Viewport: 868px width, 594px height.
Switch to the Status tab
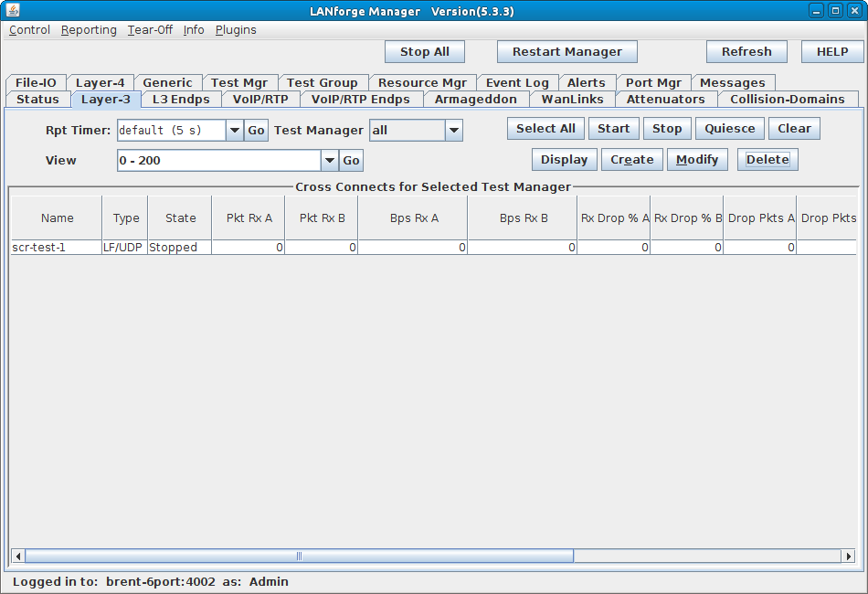pyautogui.click(x=37, y=99)
